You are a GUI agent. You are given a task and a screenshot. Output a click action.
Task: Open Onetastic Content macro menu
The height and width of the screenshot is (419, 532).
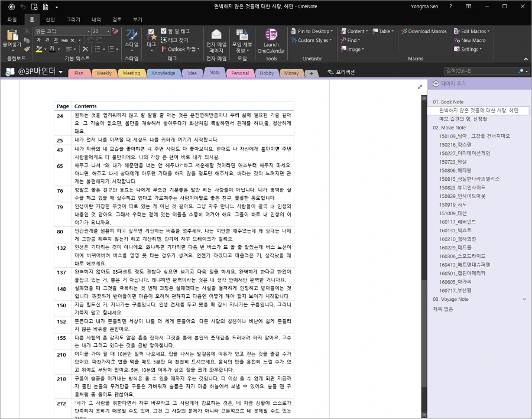(354, 31)
